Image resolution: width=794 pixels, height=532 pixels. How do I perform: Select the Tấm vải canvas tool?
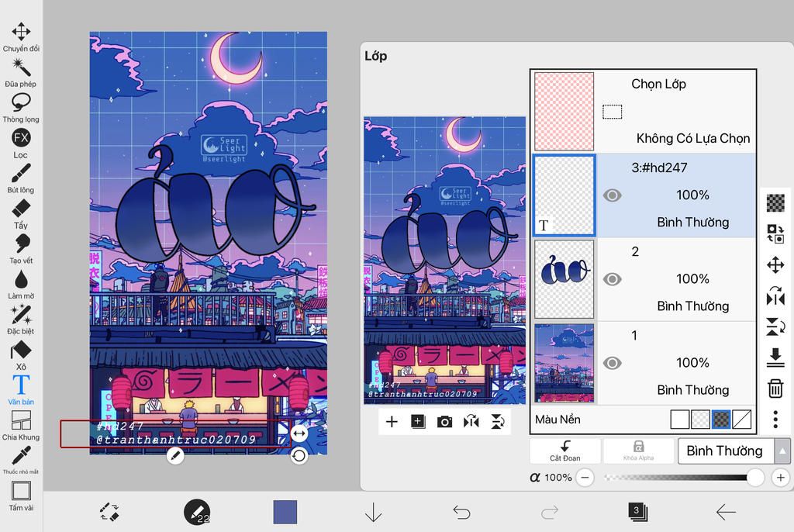(x=21, y=496)
